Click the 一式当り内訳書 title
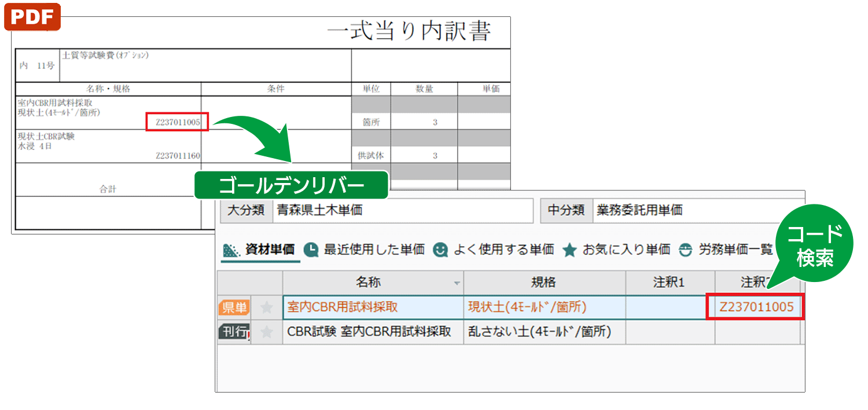This screenshot has height=410, width=868. tap(409, 31)
